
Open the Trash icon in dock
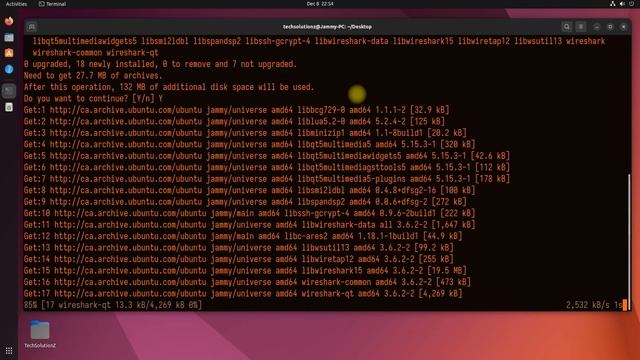coord(9,107)
